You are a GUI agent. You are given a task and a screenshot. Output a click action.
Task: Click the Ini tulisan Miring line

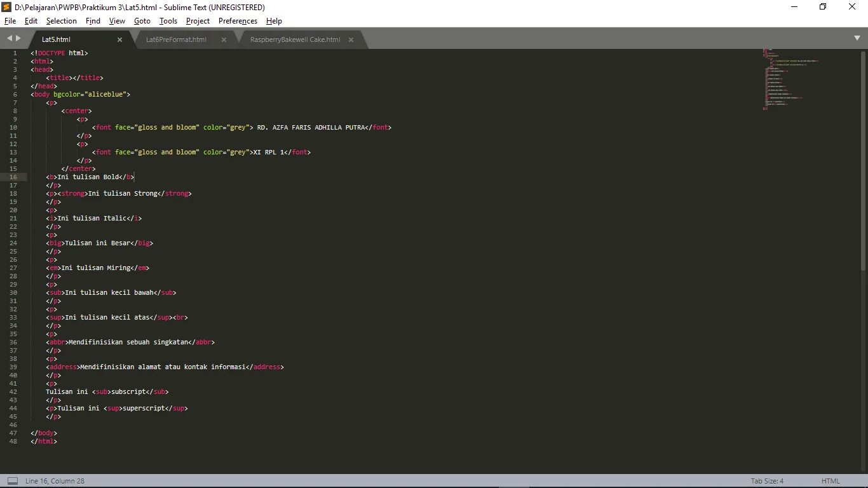(x=98, y=268)
